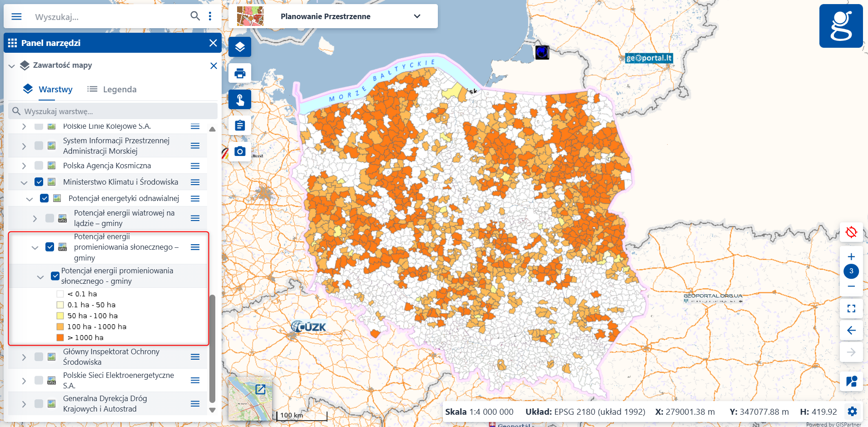Go back to previous map extent

click(851, 330)
